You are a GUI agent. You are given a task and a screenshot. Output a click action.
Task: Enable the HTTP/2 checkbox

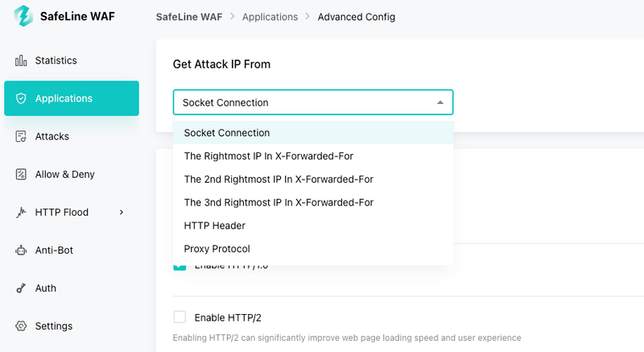pos(180,317)
